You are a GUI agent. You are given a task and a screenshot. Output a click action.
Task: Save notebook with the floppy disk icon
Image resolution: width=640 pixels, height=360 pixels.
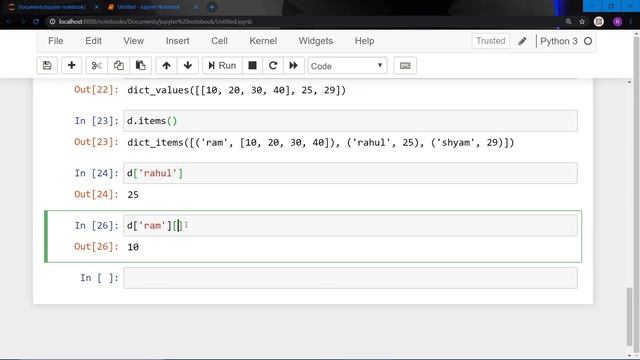[47, 65]
